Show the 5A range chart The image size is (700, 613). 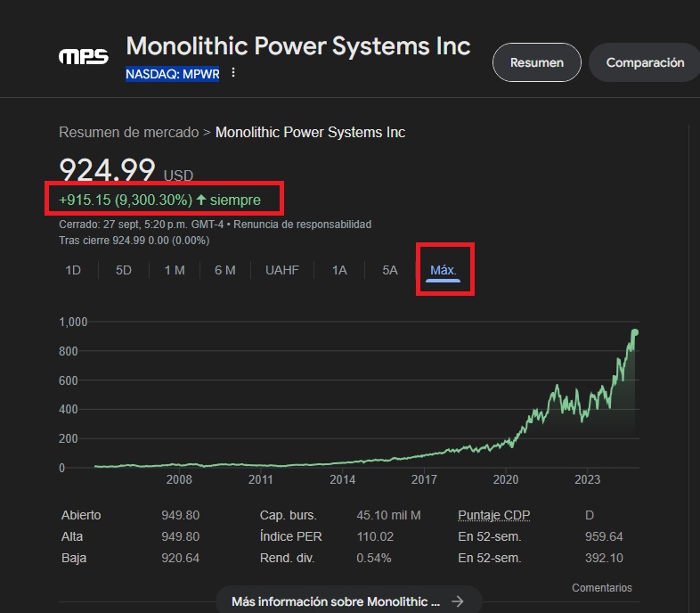click(390, 270)
